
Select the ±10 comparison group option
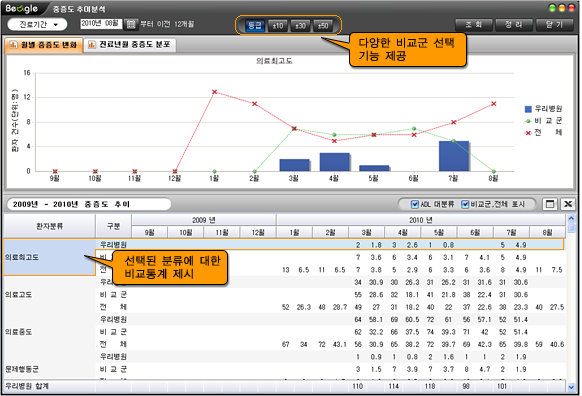(278, 25)
